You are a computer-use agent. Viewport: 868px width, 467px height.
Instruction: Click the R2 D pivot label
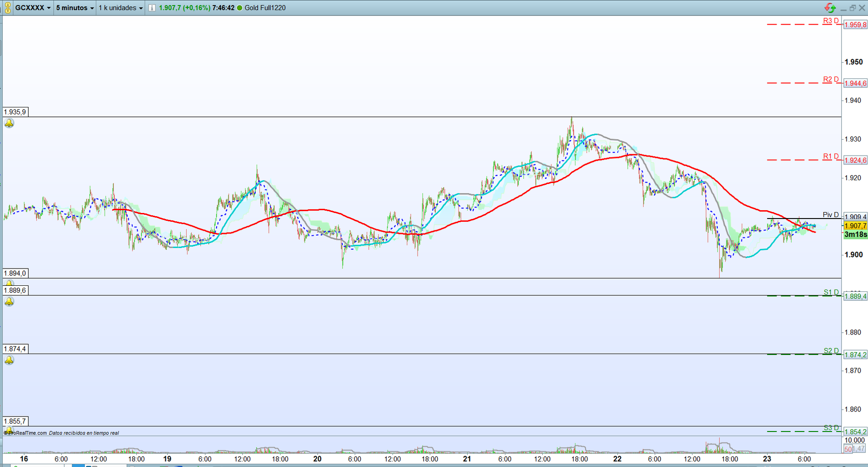click(x=831, y=79)
